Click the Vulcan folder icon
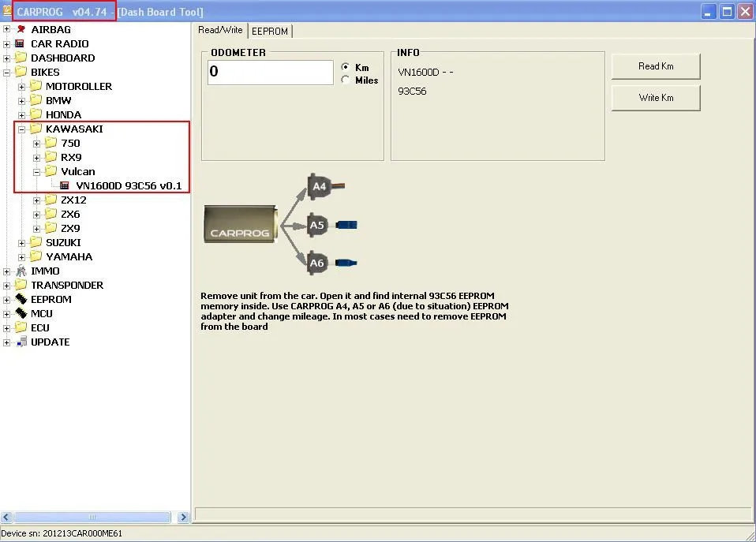Screen dimensions: 756x542 pos(51,170)
